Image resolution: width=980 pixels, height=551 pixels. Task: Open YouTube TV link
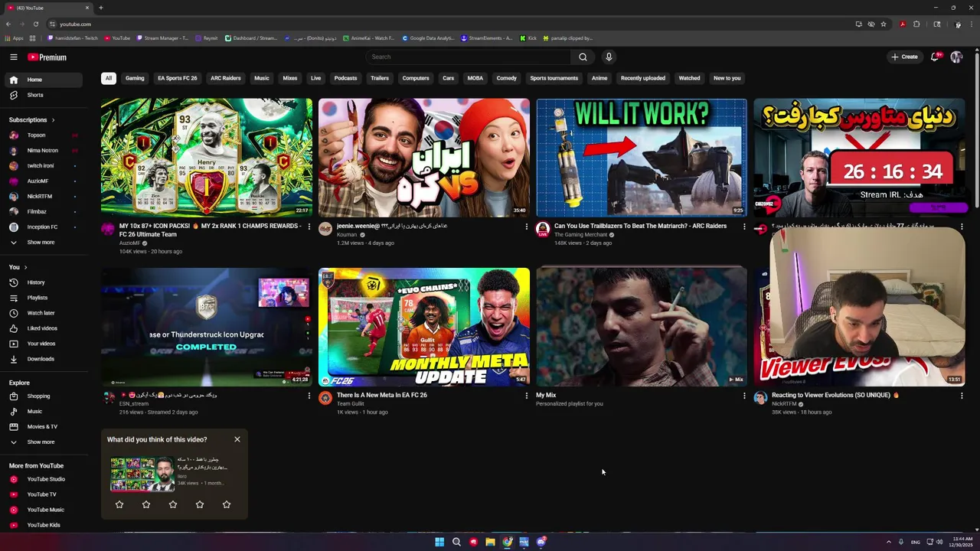tap(41, 494)
